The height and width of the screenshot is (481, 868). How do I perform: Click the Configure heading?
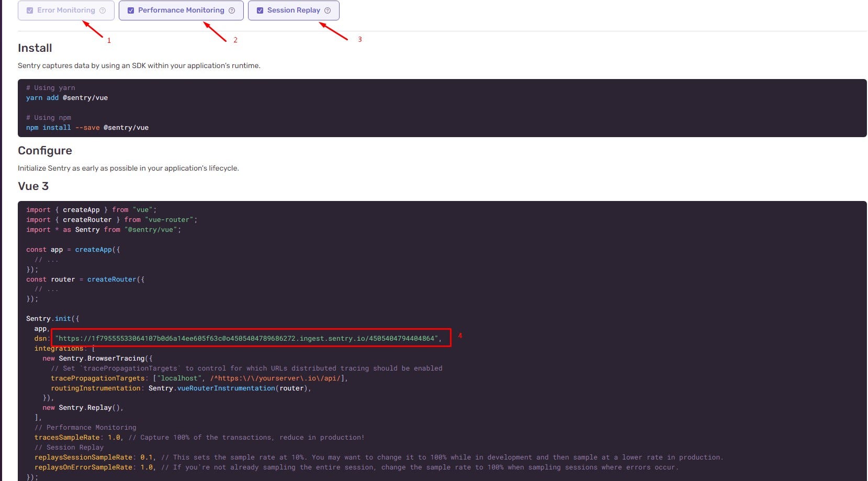point(45,151)
